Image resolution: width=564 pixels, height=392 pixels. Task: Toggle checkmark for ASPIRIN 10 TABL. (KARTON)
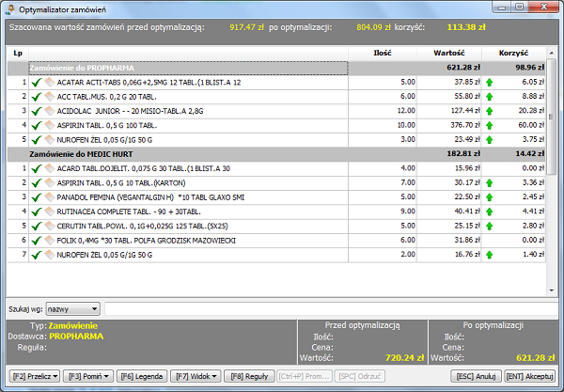coord(36,182)
